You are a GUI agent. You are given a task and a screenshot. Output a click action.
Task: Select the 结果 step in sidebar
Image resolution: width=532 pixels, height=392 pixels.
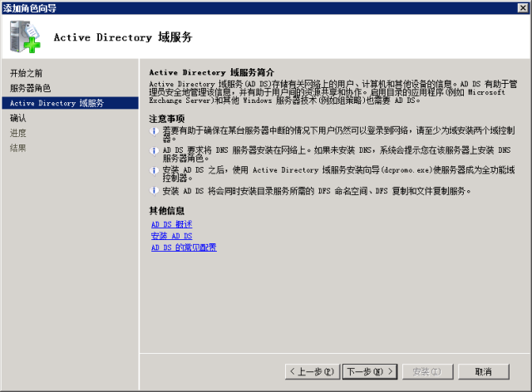18,148
